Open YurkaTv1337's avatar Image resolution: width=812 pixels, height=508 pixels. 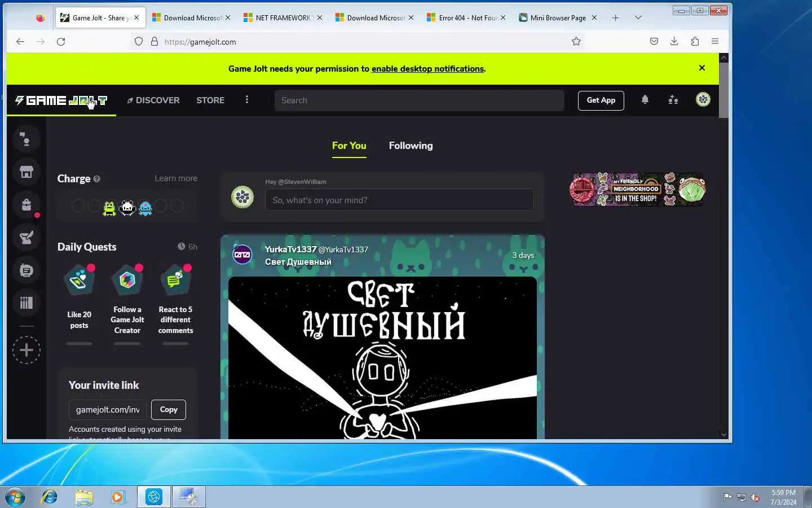click(x=242, y=255)
